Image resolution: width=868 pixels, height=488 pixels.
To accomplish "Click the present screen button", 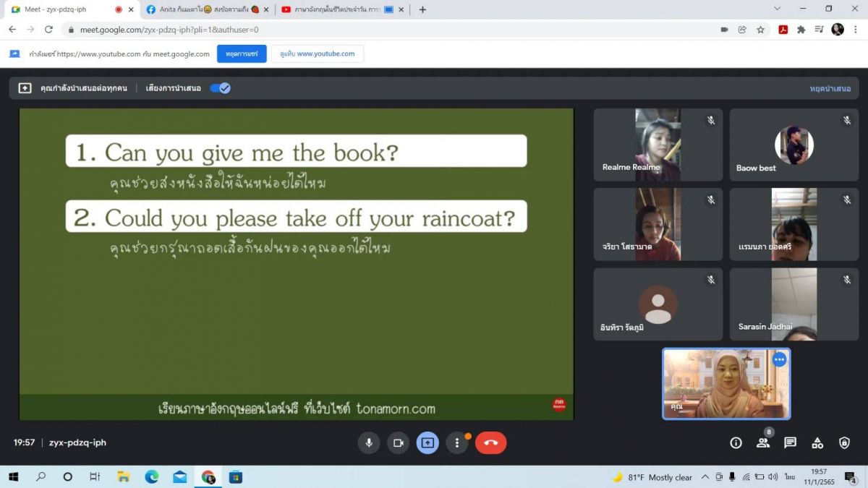I will pos(427,442).
